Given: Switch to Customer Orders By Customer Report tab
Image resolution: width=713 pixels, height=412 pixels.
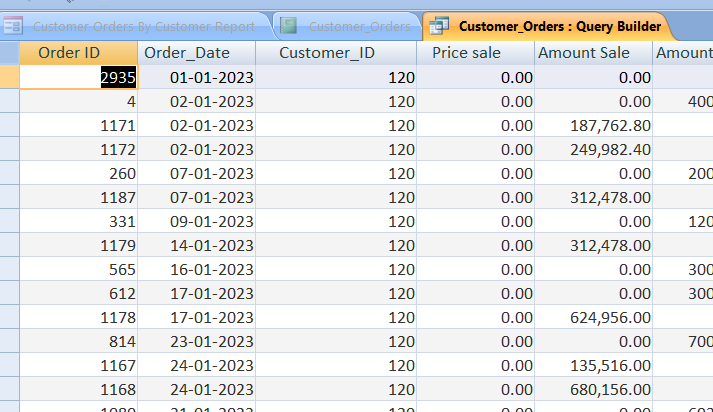Looking at the screenshot, I should point(136,26).
